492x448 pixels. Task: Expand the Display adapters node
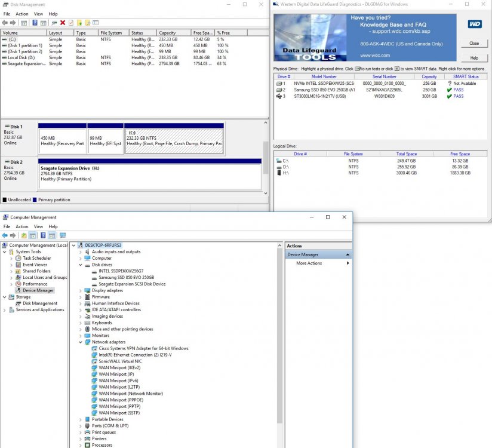(x=81, y=290)
